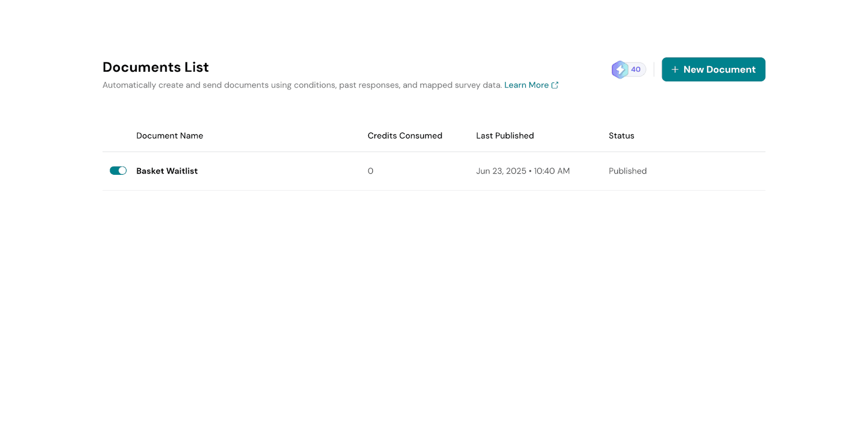Click the 10:40 AM publish time
Image resolution: width=868 pixels, height=443 pixels.
(552, 171)
